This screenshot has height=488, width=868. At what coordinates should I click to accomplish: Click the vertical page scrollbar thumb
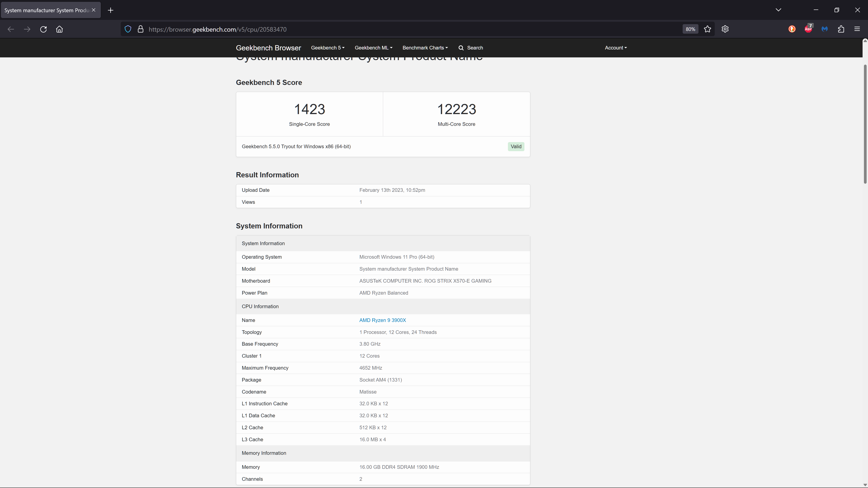tap(865, 124)
